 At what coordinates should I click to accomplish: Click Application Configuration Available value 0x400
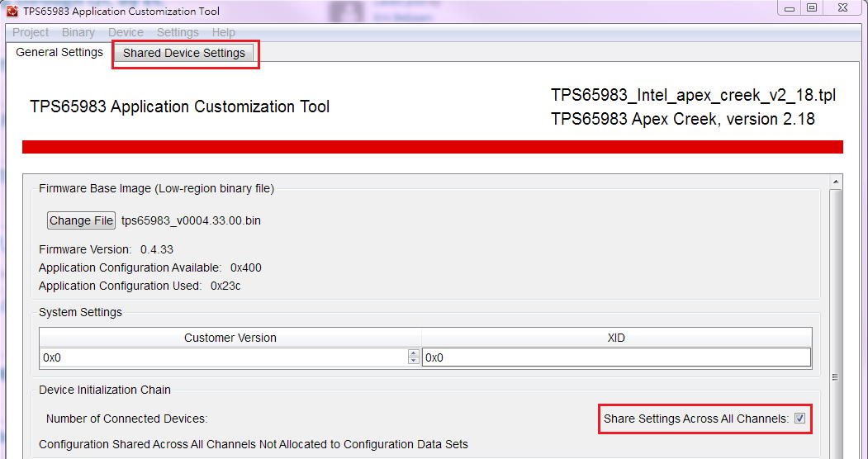(246, 267)
